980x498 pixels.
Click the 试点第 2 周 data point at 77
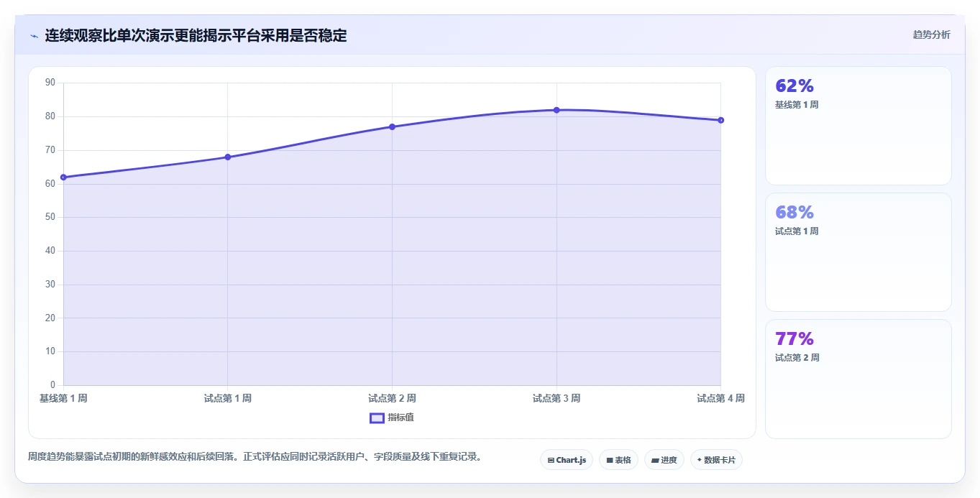pos(392,126)
